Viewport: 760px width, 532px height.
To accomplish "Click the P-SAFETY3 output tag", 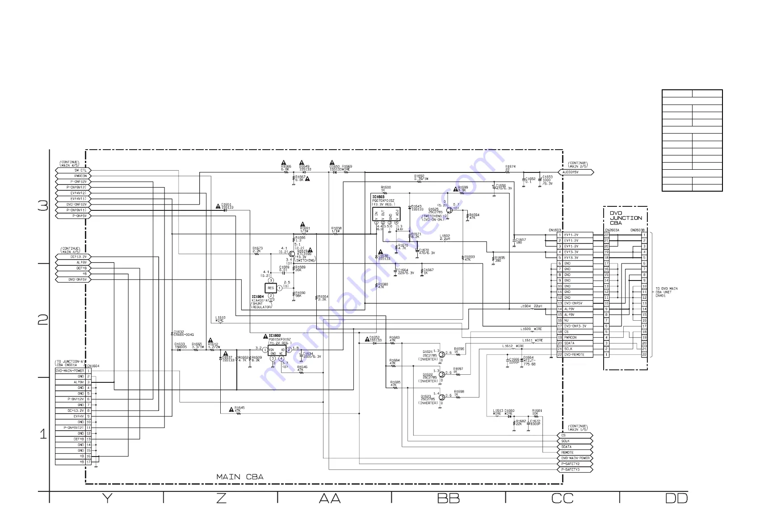I will pyautogui.click(x=576, y=469).
